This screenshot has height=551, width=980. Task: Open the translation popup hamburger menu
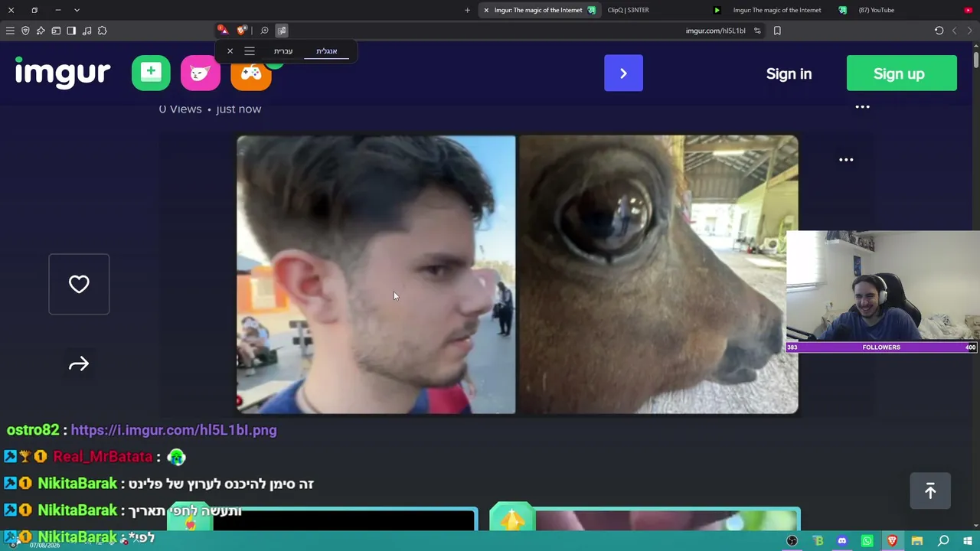[x=250, y=51]
